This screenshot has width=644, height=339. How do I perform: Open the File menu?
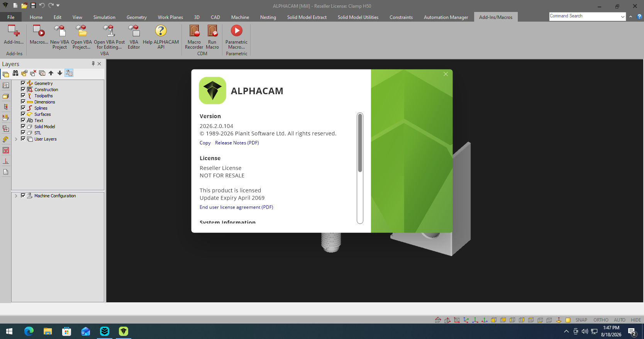click(11, 17)
